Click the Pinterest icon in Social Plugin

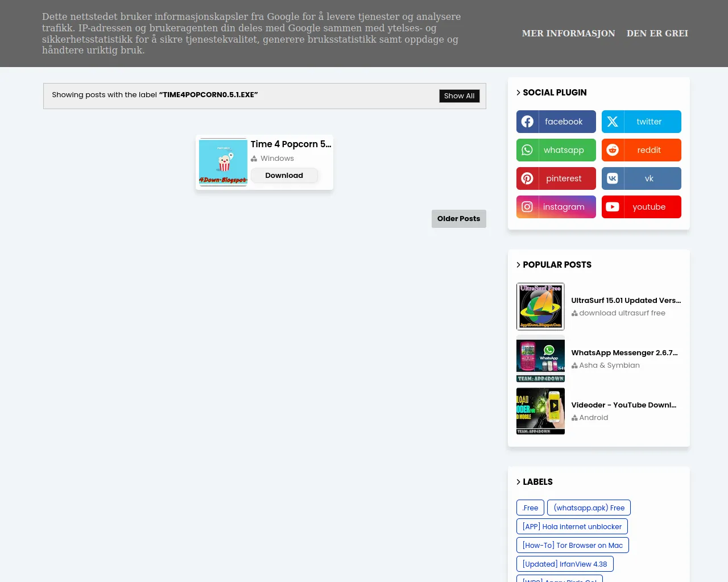tap(527, 178)
